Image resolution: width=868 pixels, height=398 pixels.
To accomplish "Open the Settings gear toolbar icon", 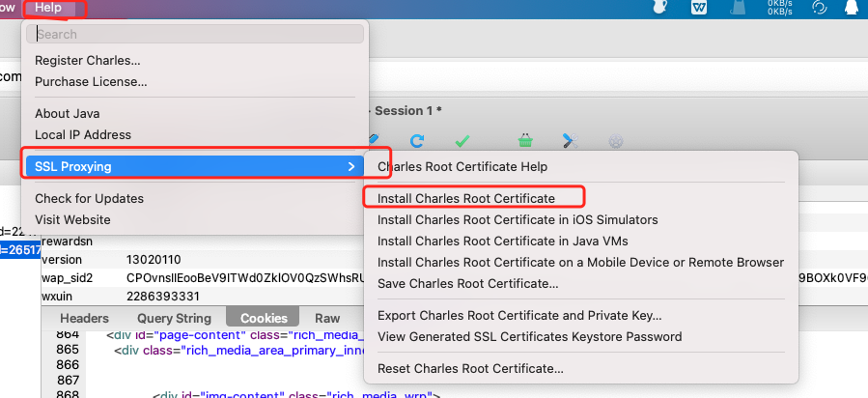I will (x=616, y=141).
